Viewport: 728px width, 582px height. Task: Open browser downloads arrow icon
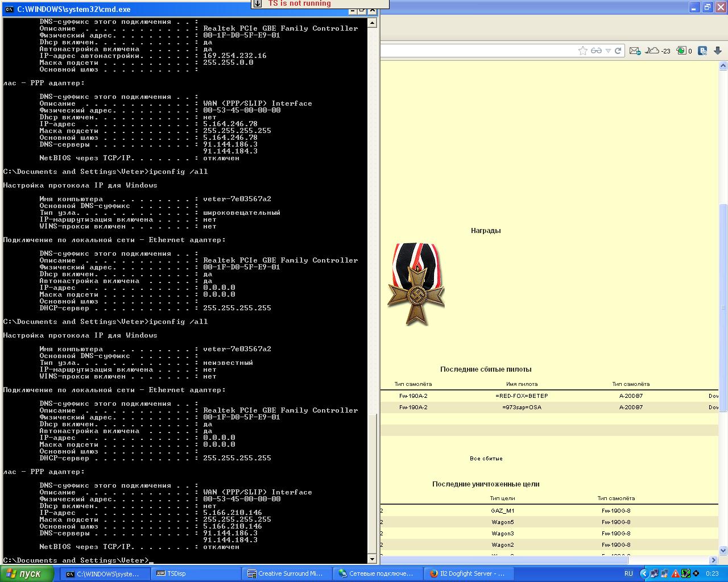click(x=718, y=51)
